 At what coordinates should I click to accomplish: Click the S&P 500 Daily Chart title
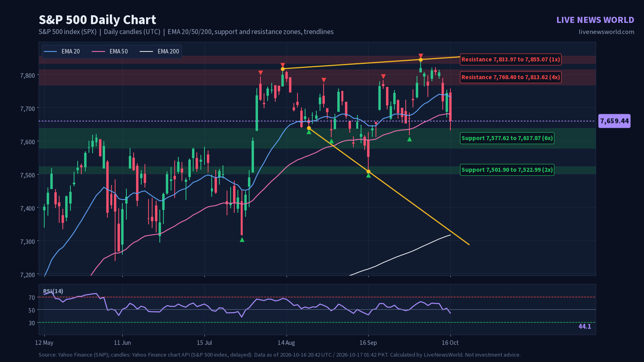tap(97, 20)
